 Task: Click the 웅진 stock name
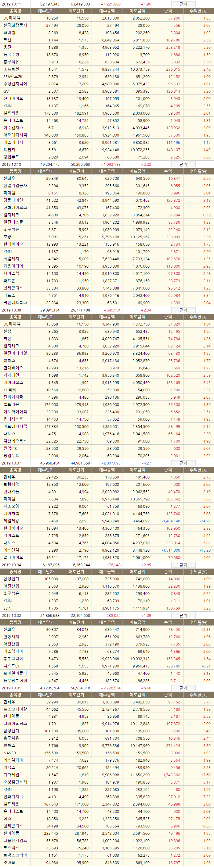pyautogui.click(x=7, y=47)
